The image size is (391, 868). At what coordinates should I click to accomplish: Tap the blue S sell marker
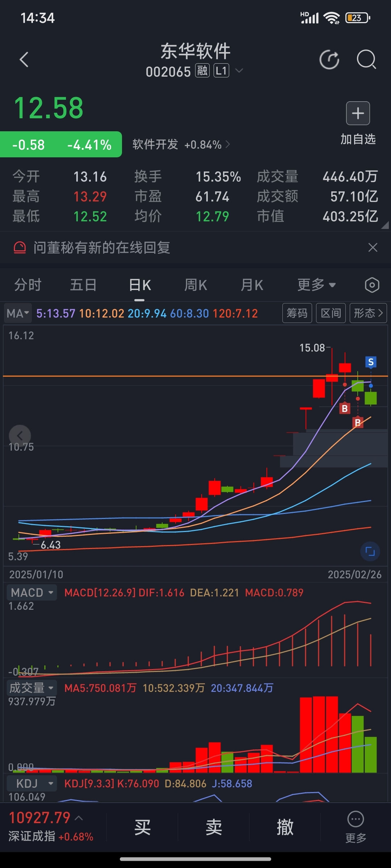point(371,362)
